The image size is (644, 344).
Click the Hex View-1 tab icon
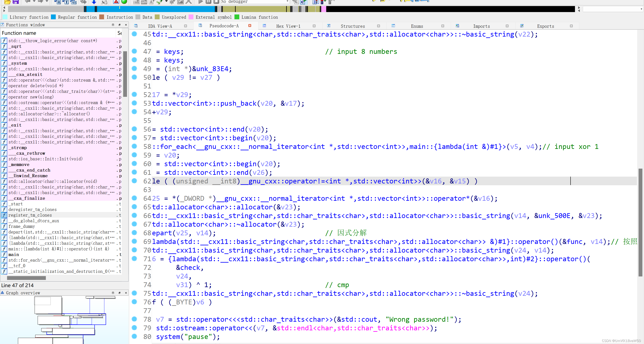tap(264, 26)
